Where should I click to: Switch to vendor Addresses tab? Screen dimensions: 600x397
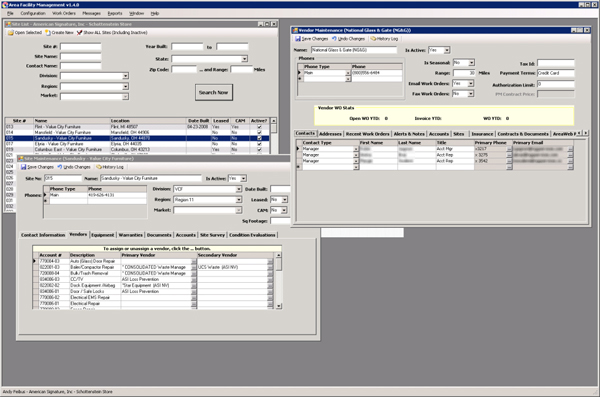330,134
